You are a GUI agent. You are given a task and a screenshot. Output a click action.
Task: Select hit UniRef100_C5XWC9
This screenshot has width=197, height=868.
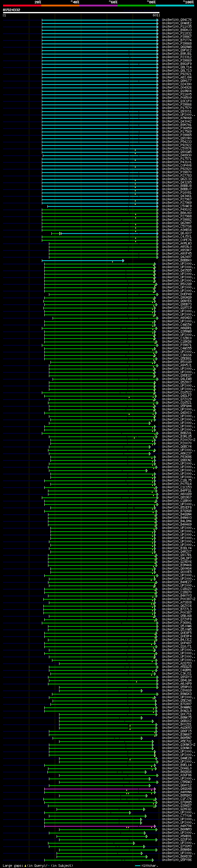coord(177,206)
